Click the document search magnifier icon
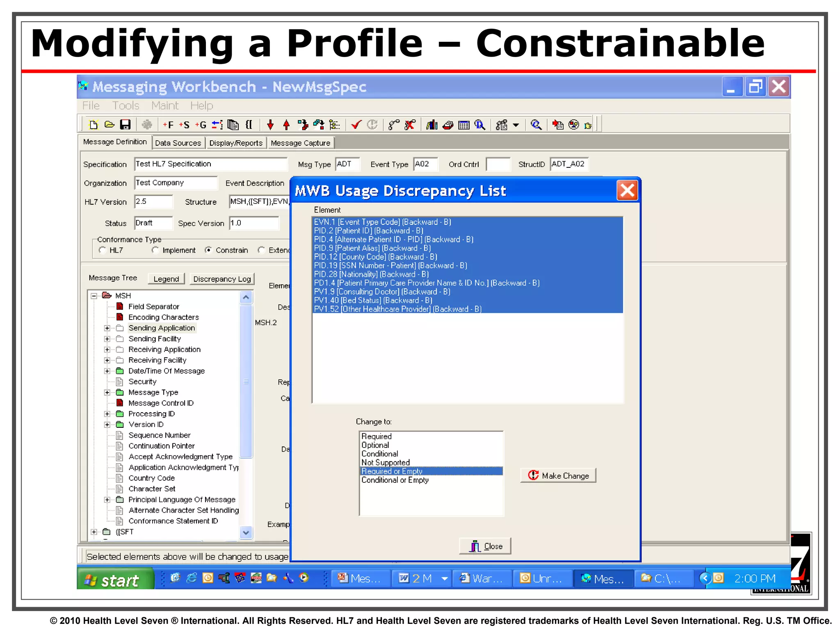Screen dimensions: 840x630 click(x=479, y=125)
